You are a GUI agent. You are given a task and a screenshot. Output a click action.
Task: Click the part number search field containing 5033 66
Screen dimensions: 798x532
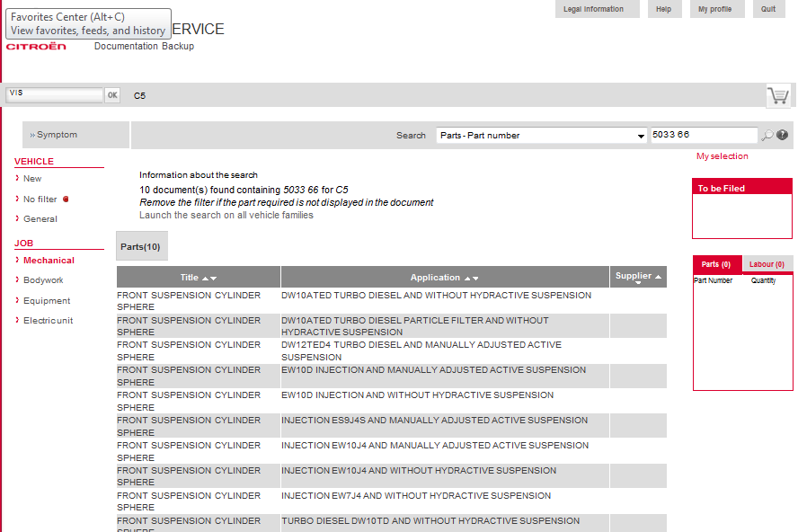coord(704,135)
